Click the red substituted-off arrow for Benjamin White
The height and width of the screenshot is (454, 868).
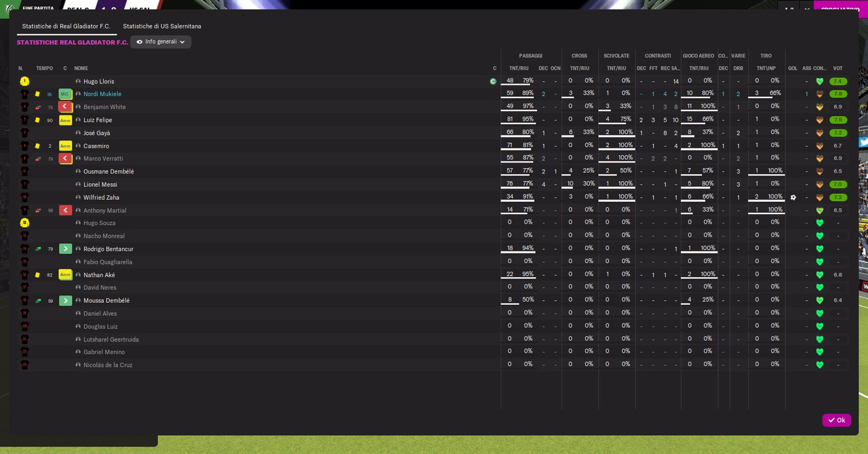pos(65,107)
